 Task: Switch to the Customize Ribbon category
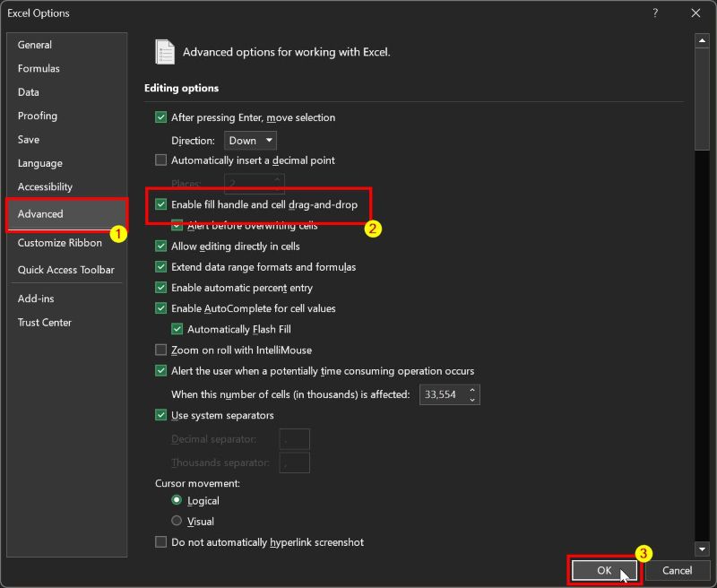(x=60, y=243)
